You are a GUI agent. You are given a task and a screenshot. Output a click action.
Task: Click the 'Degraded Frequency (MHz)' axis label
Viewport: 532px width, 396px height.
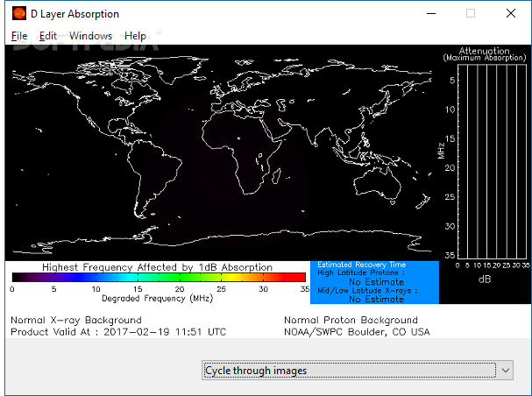click(158, 299)
